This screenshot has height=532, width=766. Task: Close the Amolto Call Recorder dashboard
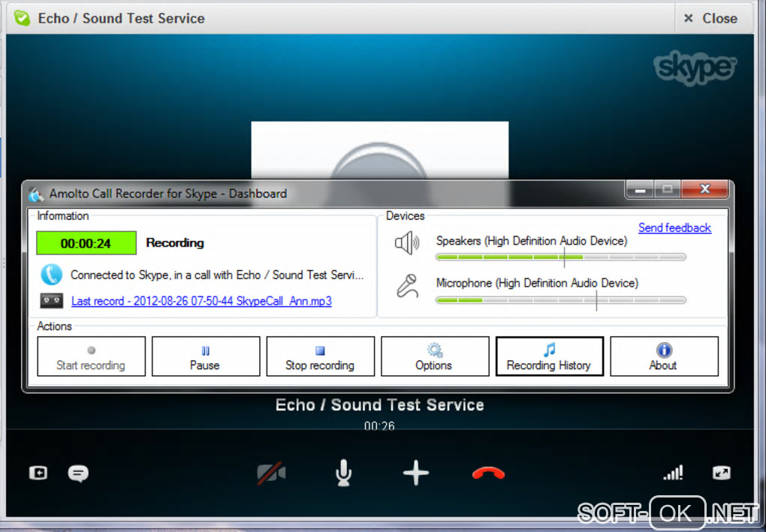point(704,189)
